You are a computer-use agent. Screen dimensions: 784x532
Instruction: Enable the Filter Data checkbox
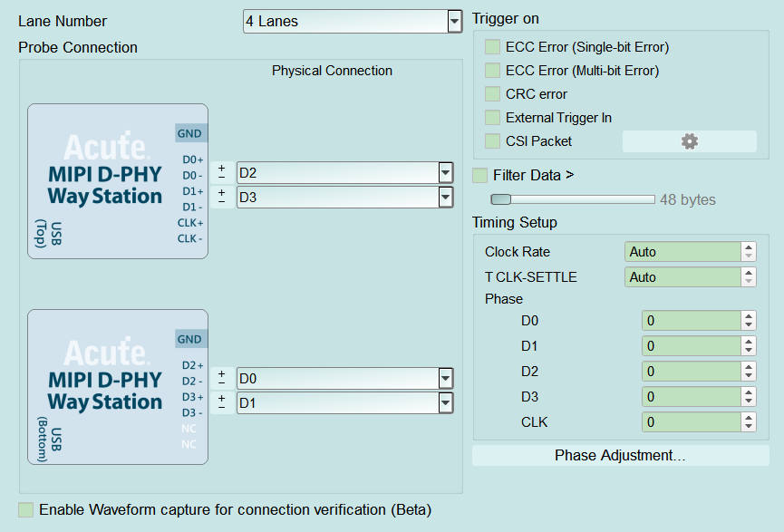coord(480,176)
